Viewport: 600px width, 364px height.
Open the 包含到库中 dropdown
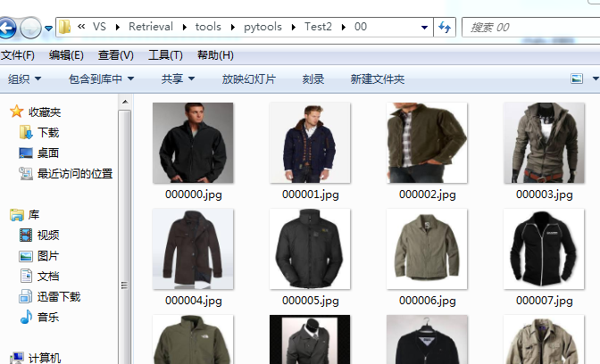pos(102,79)
